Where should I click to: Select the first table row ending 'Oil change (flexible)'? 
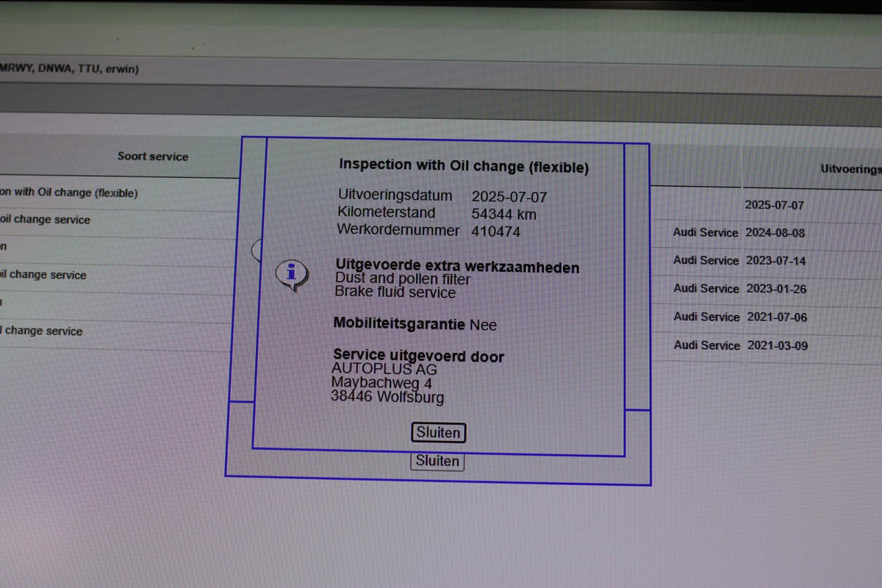(68, 193)
